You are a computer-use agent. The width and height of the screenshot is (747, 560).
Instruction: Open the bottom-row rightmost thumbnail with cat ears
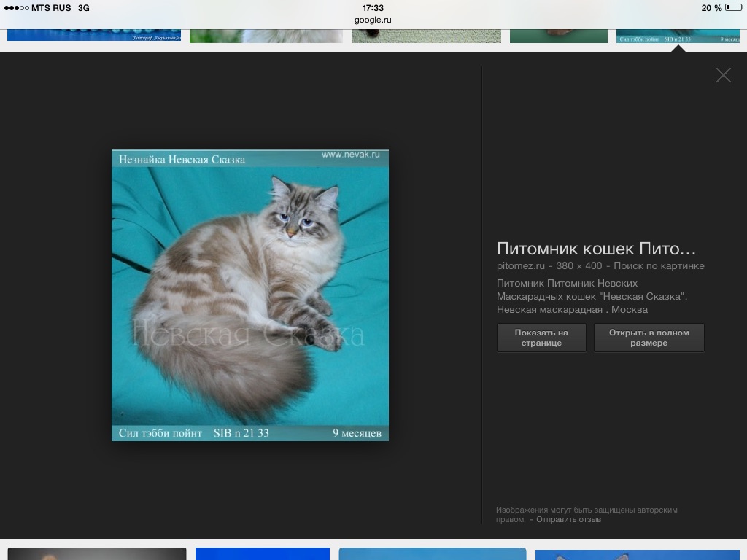point(637,554)
